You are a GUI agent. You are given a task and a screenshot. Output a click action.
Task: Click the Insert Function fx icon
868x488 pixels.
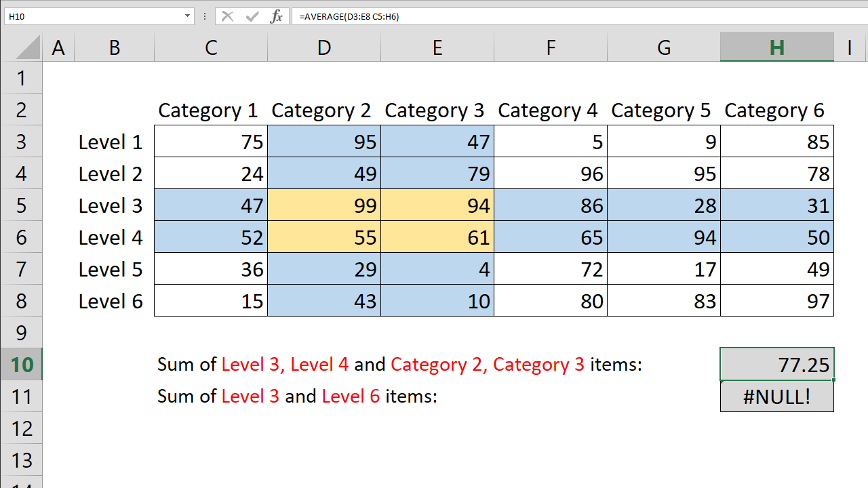[x=276, y=16]
